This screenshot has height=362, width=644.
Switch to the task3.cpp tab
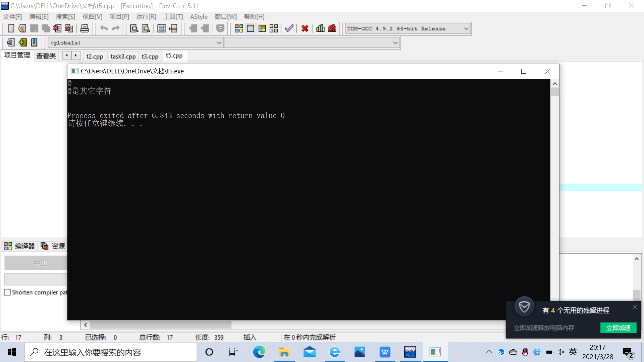(123, 56)
